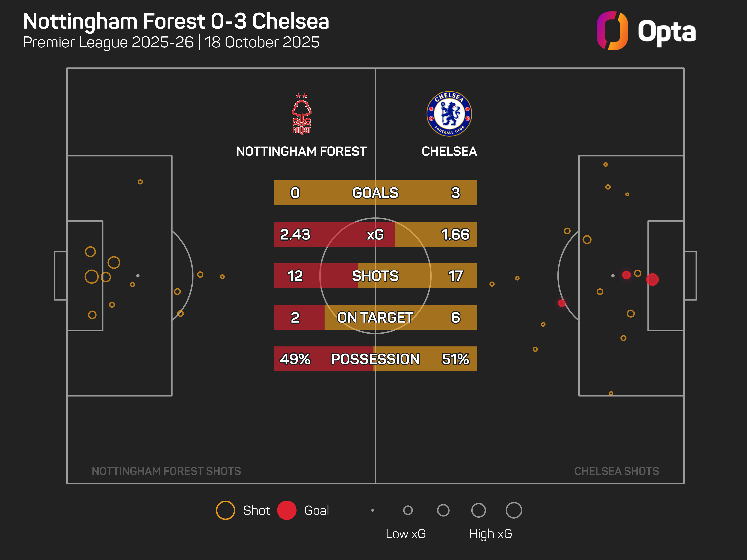Click the Chelsea club crest
This screenshot has height=560, width=747.
pos(449,114)
